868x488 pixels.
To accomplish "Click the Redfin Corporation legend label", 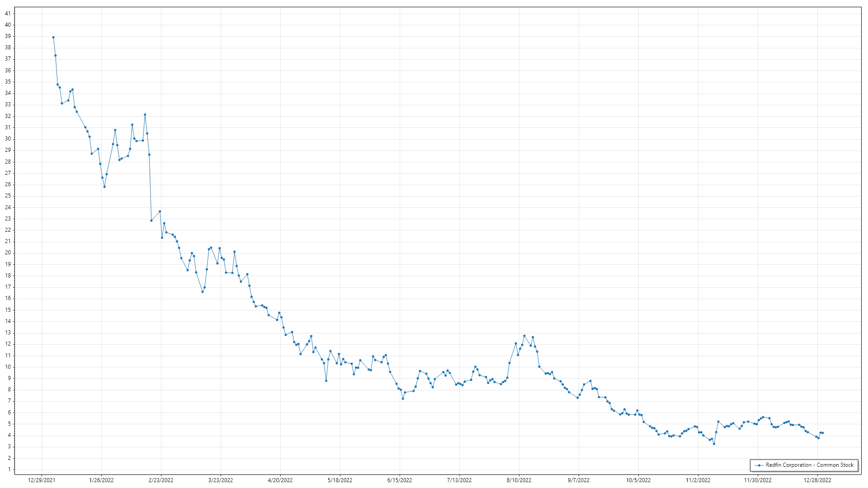I will 809,465.
